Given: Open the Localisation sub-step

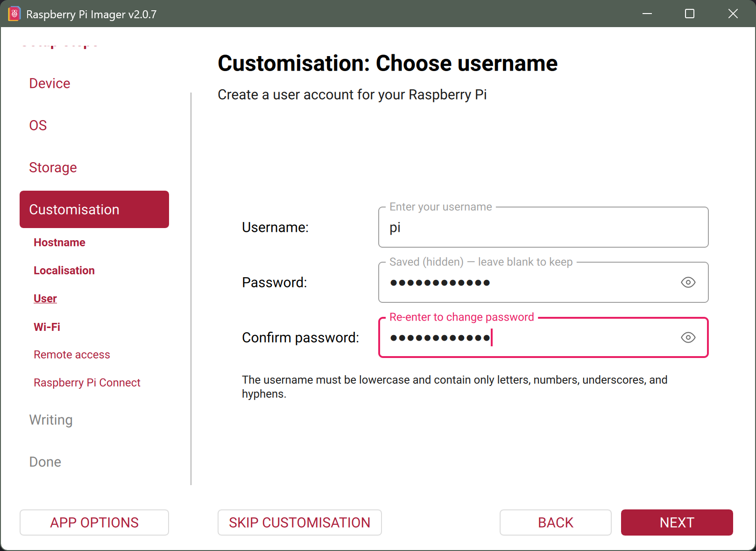Looking at the screenshot, I should click(64, 271).
